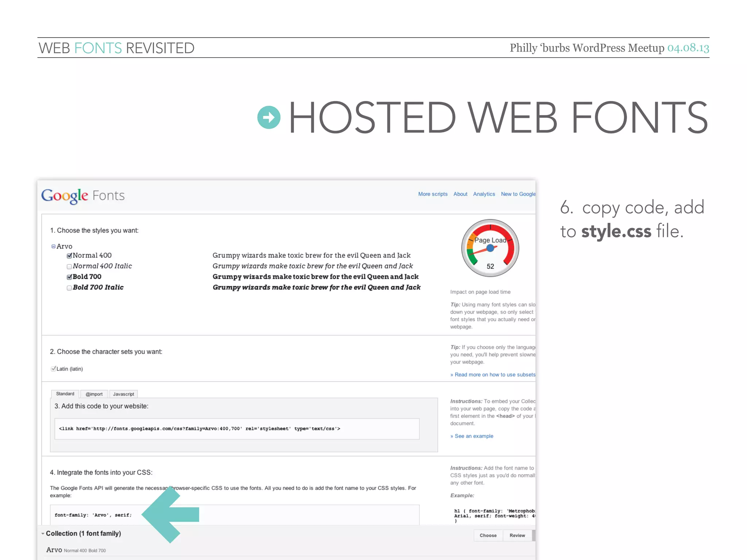This screenshot has width=747, height=560.
Task: Open the See an example link
Action: pyautogui.click(x=472, y=436)
